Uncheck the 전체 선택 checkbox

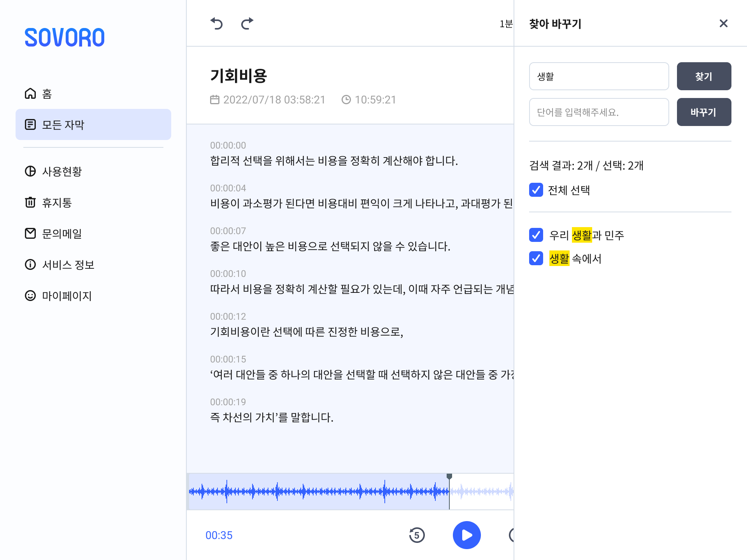pos(536,190)
